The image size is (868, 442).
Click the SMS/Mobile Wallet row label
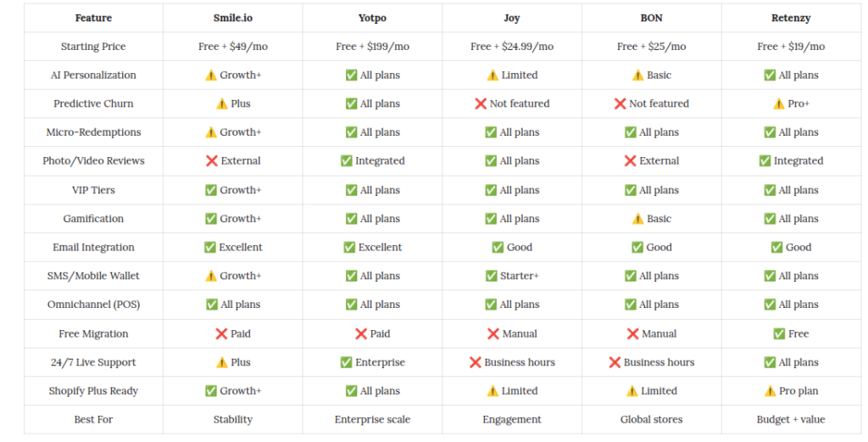93,276
